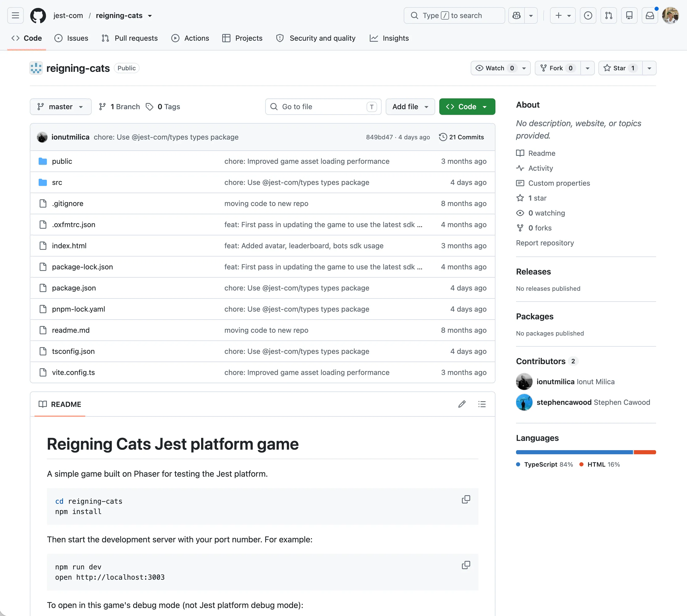Image resolution: width=687 pixels, height=616 pixels.
Task: Copy the npm install code block
Action: tap(466, 499)
